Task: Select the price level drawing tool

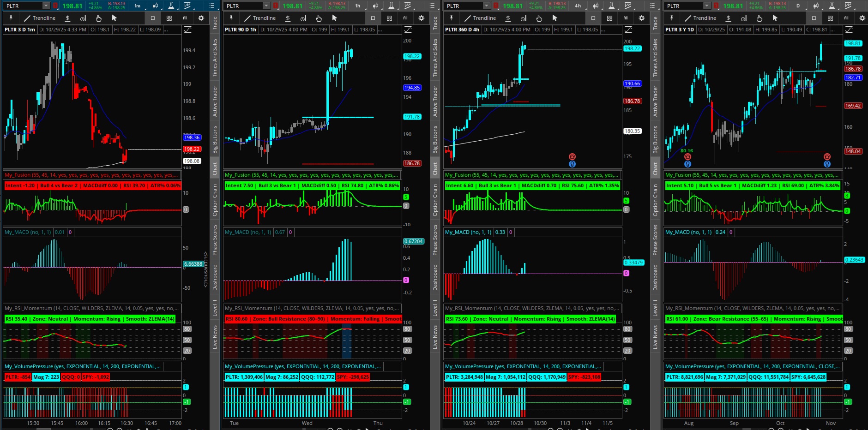Action: click(68, 18)
